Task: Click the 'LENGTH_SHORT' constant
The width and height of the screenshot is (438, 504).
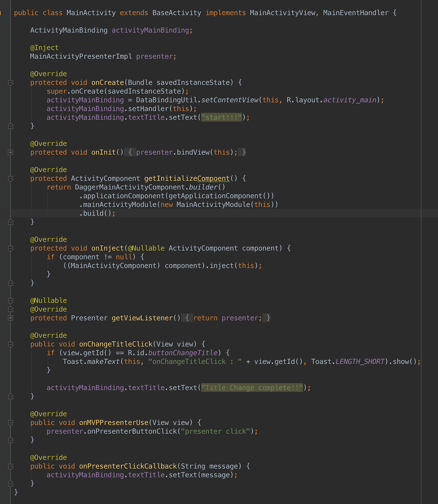Action: point(360,361)
